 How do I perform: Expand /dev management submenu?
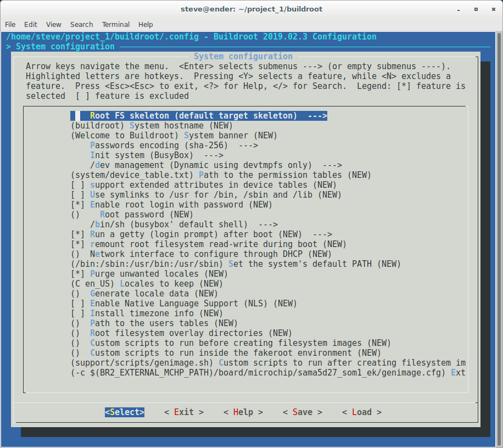216,165
